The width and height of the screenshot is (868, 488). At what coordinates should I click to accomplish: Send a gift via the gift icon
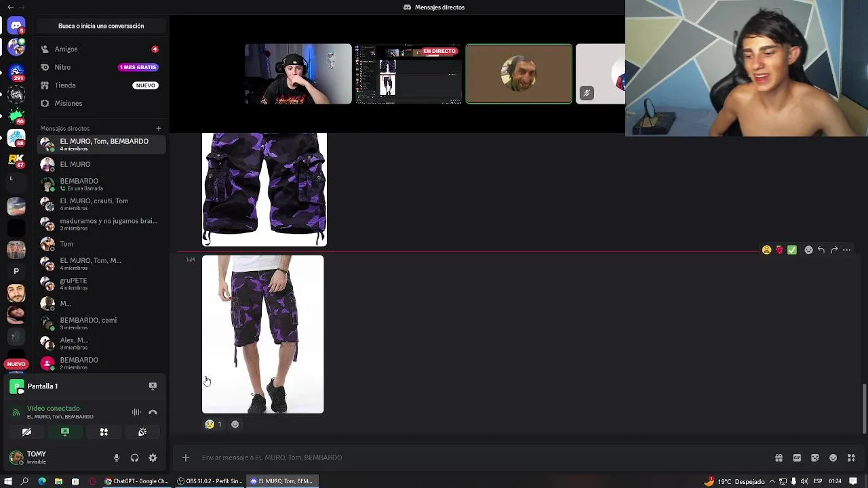click(x=778, y=457)
